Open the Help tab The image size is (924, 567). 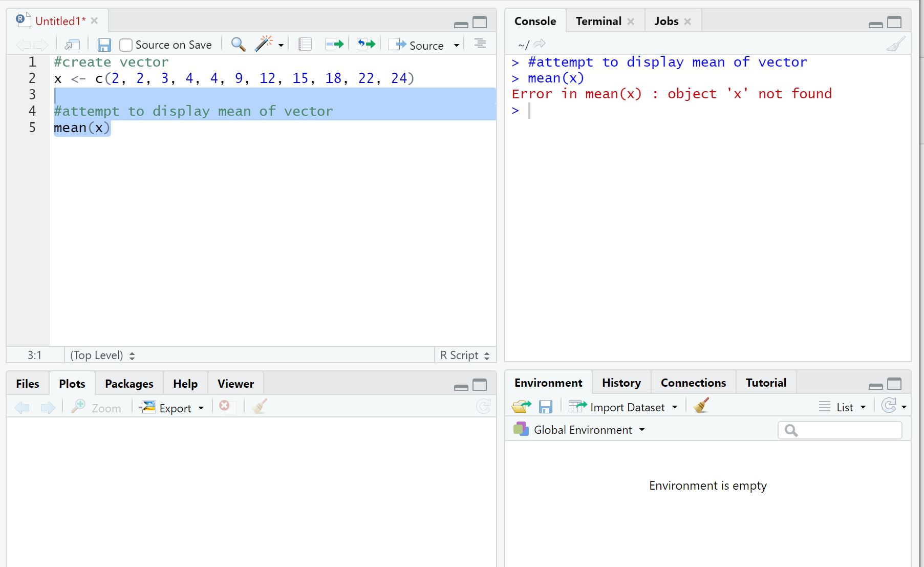[x=185, y=384]
